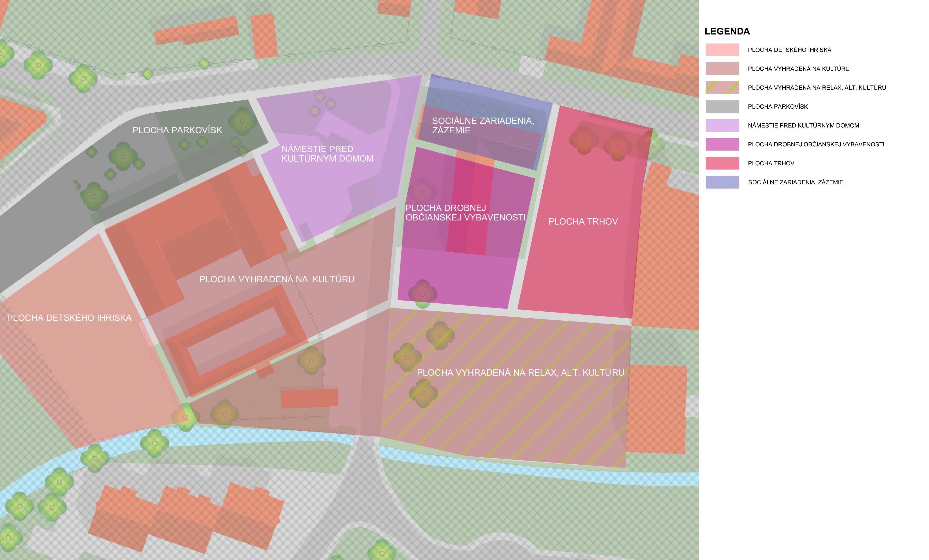Click the NÁMESTIE PRED KULTÚRNYM DOMOM map label

point(327,154)
